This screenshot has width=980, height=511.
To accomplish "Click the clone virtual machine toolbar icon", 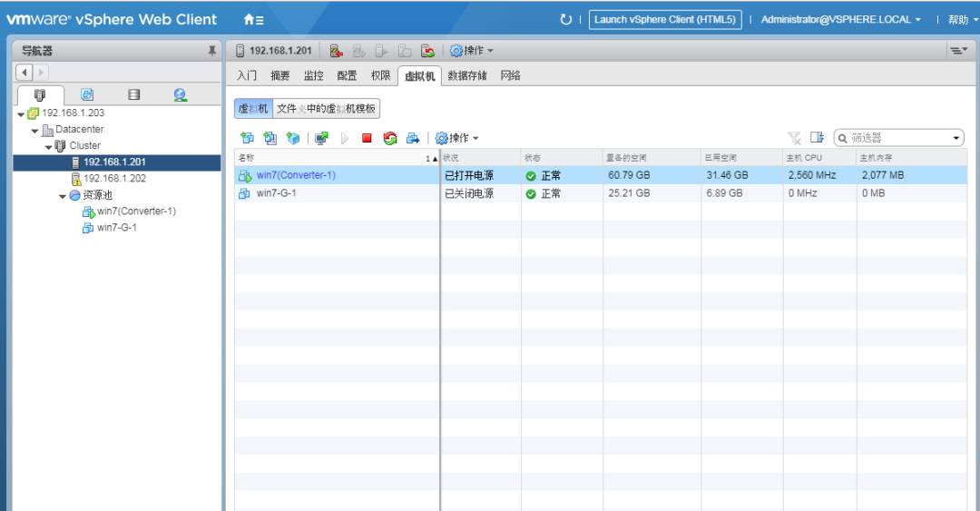I will click(270, 138).
